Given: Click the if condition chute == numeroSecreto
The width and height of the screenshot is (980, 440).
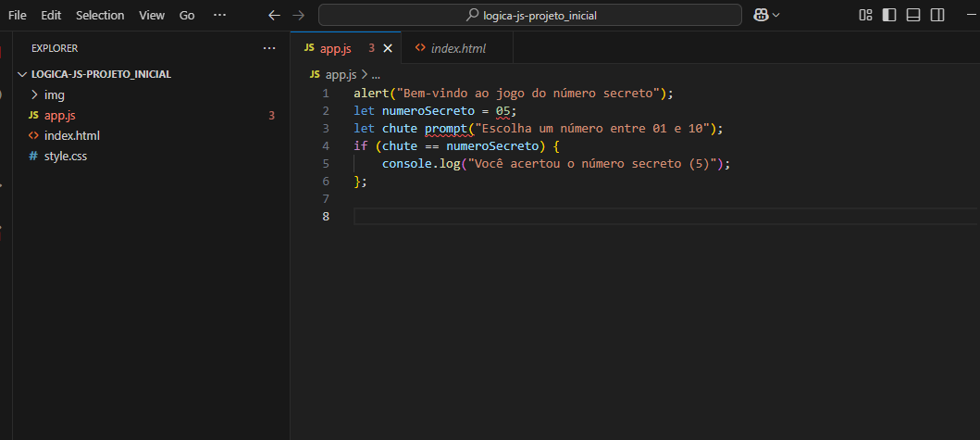Looking at the screenshot, I should 459,145.
